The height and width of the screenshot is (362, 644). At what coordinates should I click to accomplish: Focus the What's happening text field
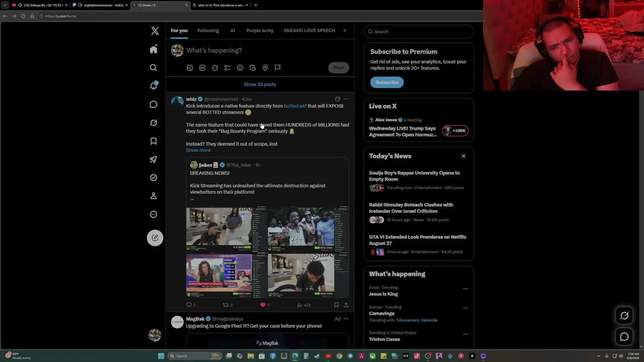click(267, 50)
